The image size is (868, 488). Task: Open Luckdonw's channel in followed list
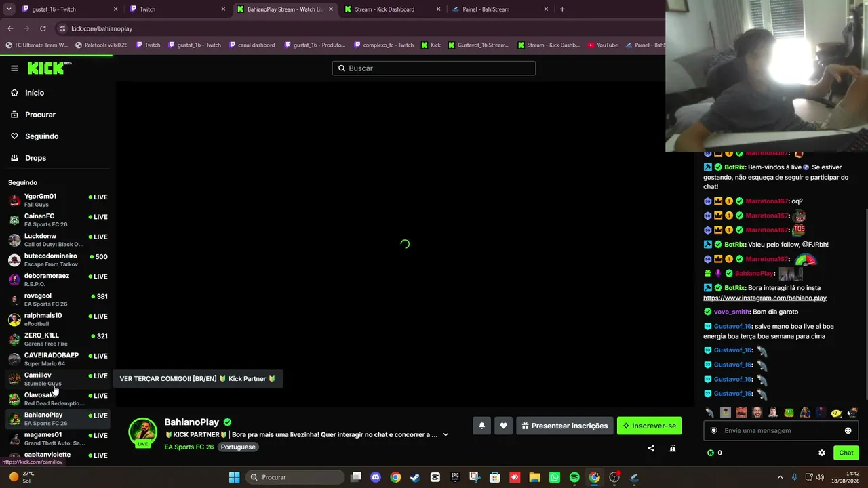tap(58, 240)
